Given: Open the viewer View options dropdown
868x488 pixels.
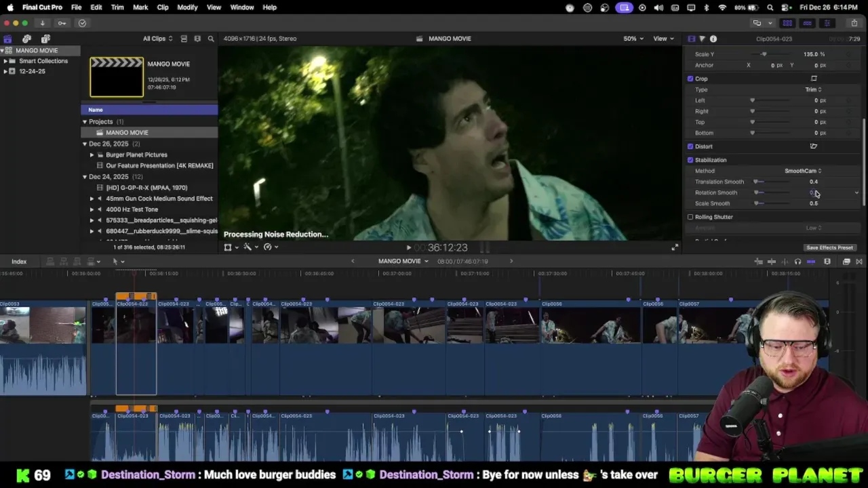Looking at the screenshot, I should pyautogui.click(x=663, y=39).
